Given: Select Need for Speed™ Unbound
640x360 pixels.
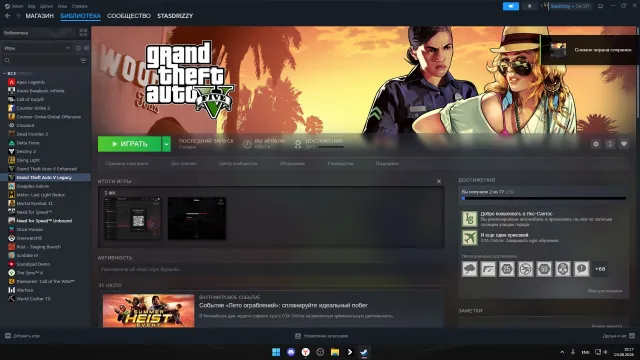Looking at the screenshot, I should (45, 221).
